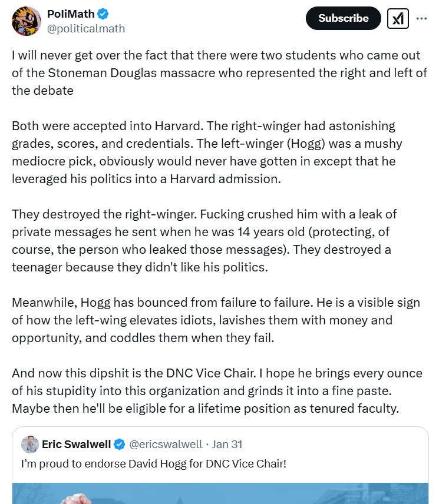Open the Jan 31 timestamp link
The image size is (439, 504).
coord(227,444)
